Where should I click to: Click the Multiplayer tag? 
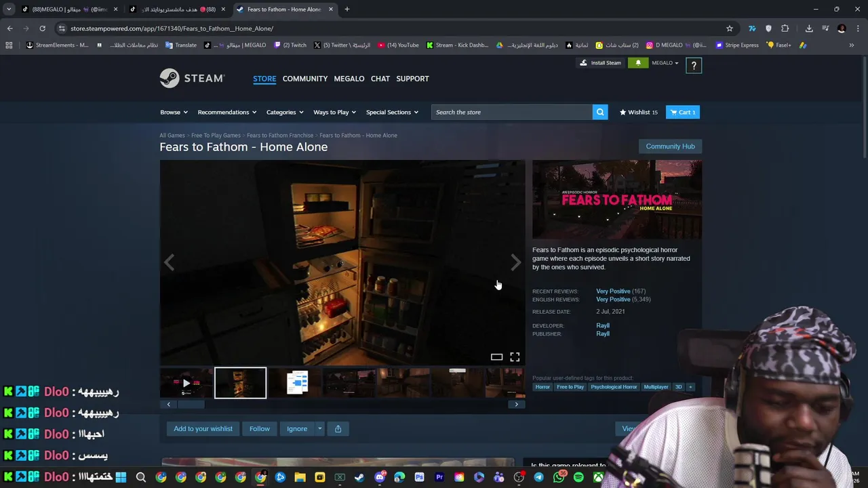656,387
